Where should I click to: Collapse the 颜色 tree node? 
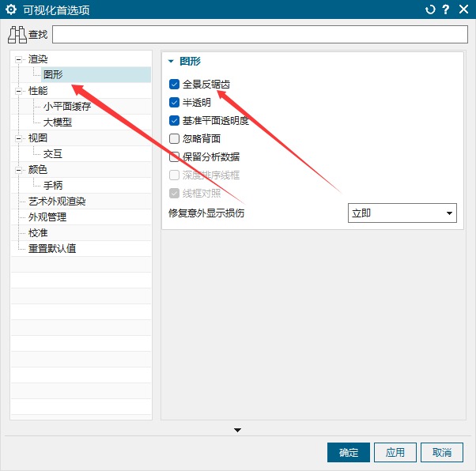[18, 170]
